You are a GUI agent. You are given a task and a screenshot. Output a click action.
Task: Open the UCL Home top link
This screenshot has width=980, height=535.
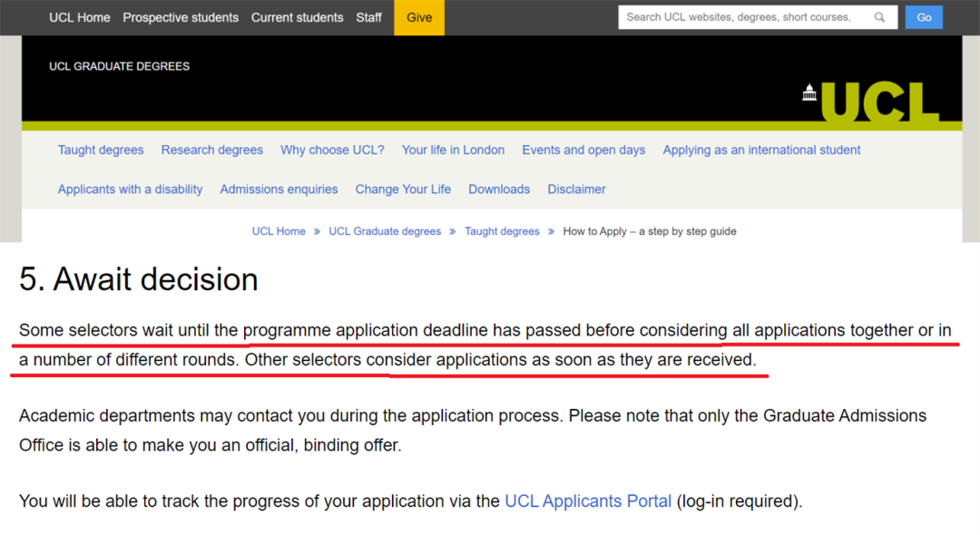pyautogui.click(x=80, y=17)
